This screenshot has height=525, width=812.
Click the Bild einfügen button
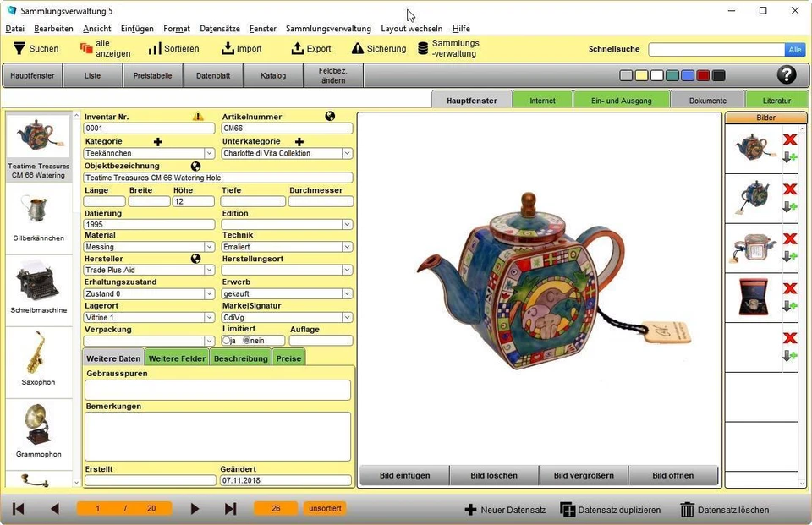(403, 475)
